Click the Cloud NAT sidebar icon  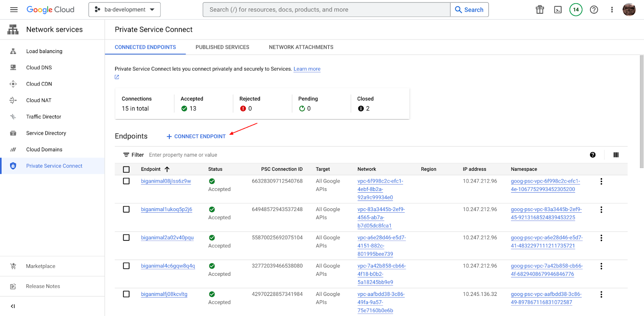pos(13,100)
